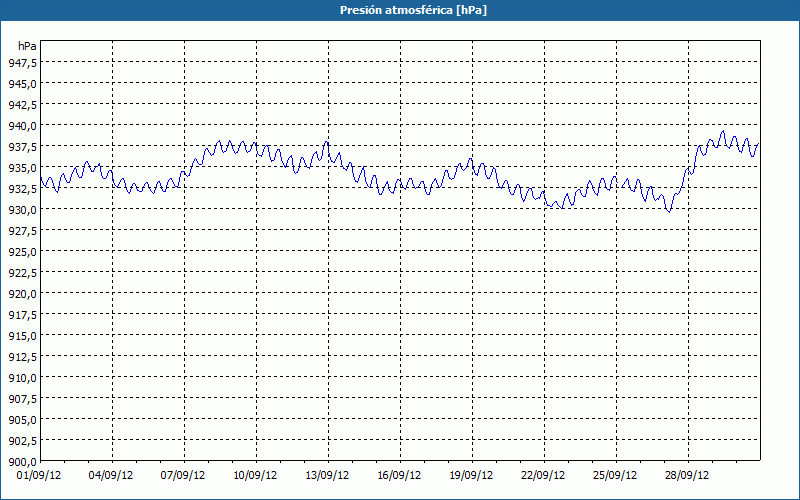Select the 920,0 y-axis label
The width and height of the screenshot is (800, 500).
[22, 294]
